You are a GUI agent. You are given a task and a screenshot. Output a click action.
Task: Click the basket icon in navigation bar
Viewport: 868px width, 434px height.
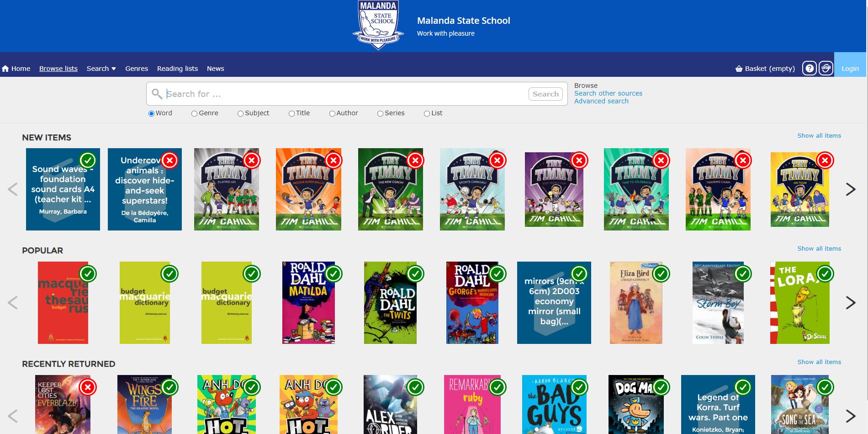pyautogui.click(x=739, y=69)
